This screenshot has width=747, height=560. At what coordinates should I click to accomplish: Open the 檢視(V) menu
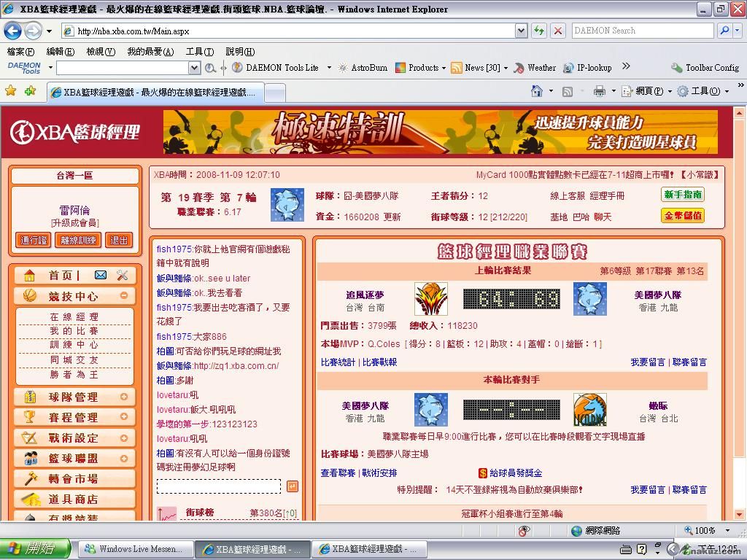click(101, 52)
